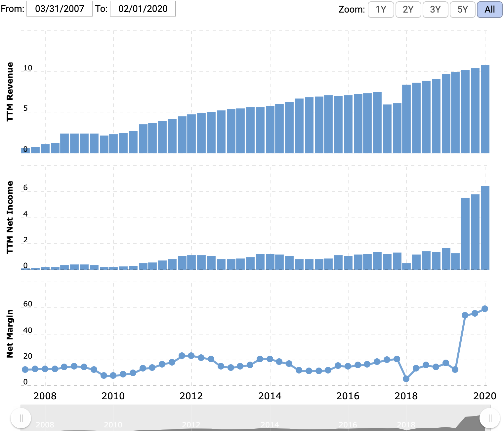The width and height of the screenshot is (504, 433).
Task: Click the TTM Net Income axis title
Action: point(10,217)
